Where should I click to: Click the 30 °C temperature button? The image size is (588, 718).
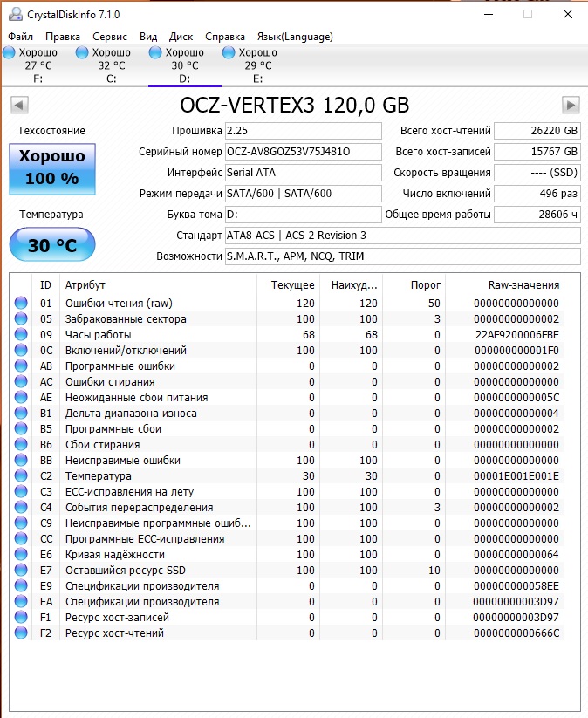(52, 245)
